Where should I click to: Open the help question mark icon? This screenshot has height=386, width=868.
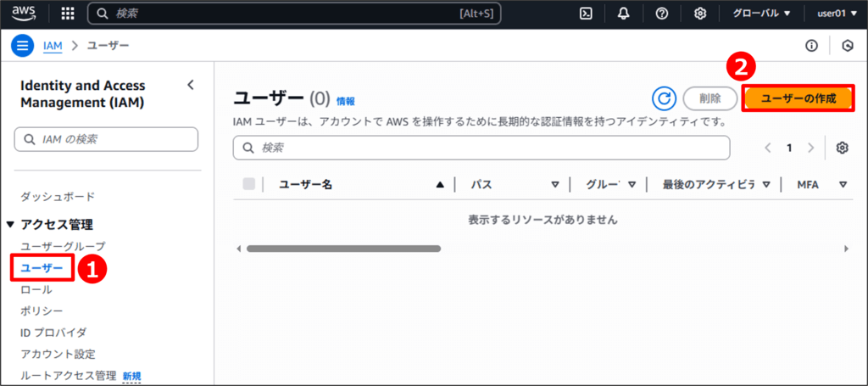(x=661, y=14)
